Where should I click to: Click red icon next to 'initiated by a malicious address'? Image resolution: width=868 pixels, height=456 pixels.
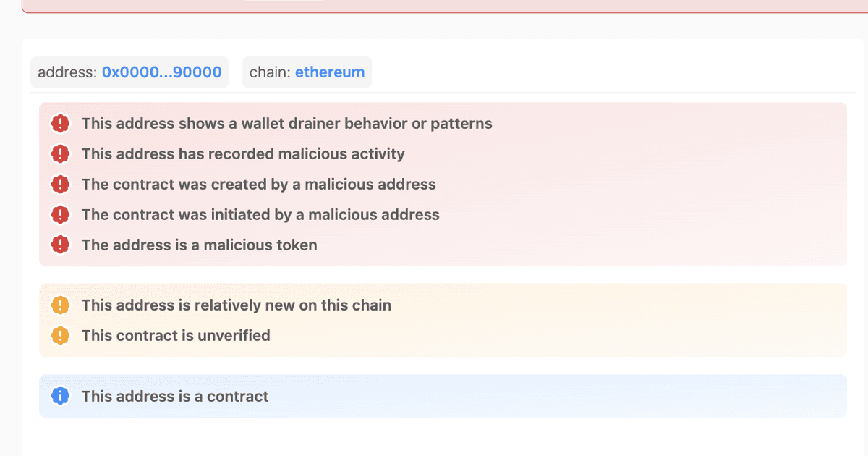pyautogui.click(x=61, y=215)
